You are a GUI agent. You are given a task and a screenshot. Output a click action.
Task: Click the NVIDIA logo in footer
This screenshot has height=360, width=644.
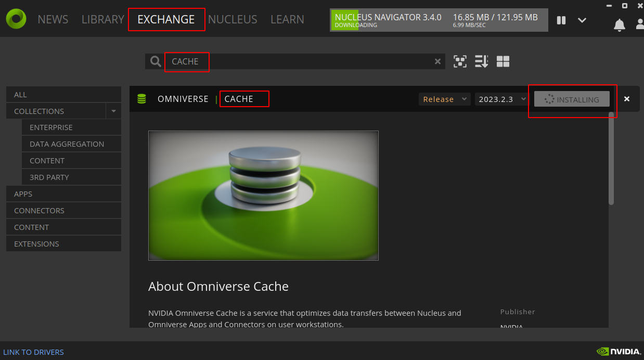click(618, 352)
